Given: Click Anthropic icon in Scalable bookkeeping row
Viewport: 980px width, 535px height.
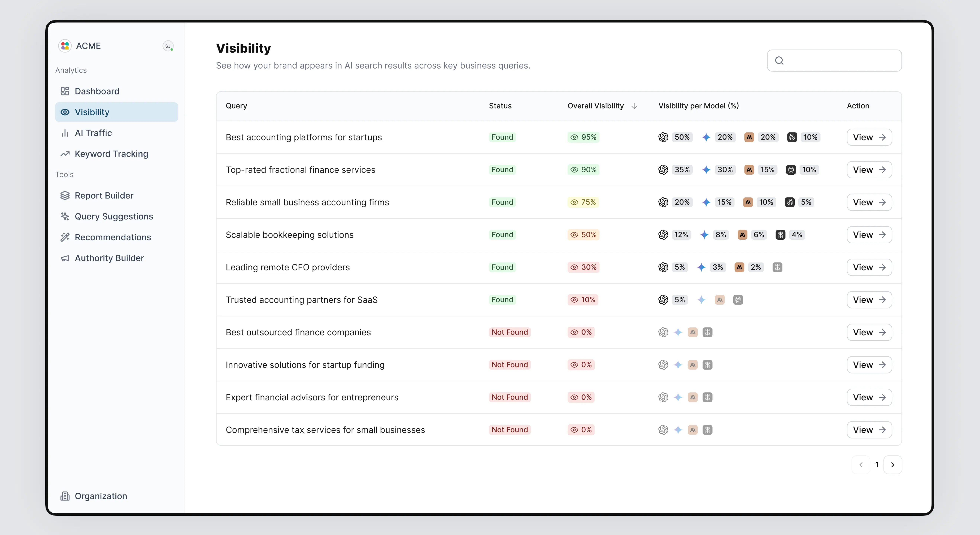Looking at the screenshot, I should click(742, 235).
